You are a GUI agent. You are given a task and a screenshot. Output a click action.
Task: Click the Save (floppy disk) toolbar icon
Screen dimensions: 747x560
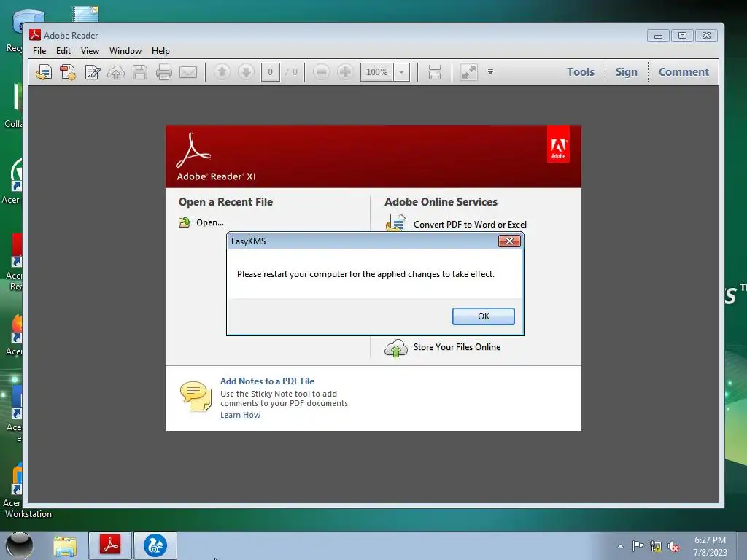pyautogui.click(x=140, y=72)
